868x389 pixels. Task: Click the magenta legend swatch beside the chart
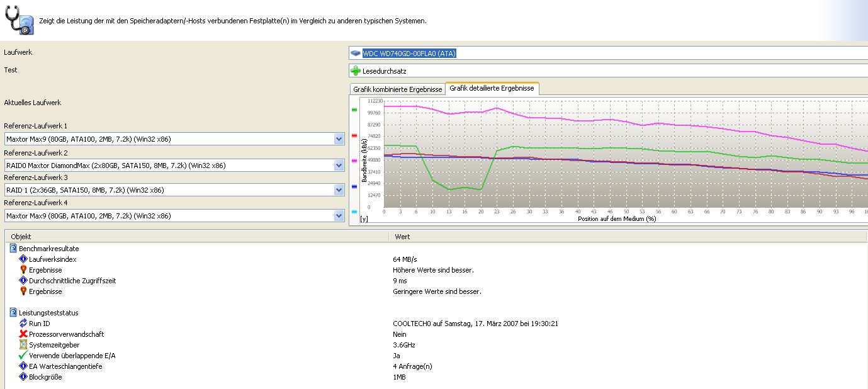pos(354,161)
